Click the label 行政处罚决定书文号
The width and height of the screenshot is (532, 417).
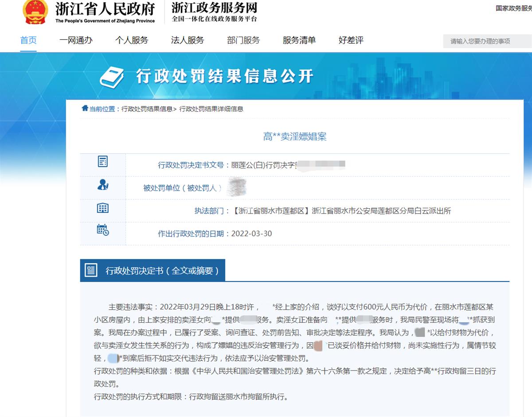[x=191, y=165]
